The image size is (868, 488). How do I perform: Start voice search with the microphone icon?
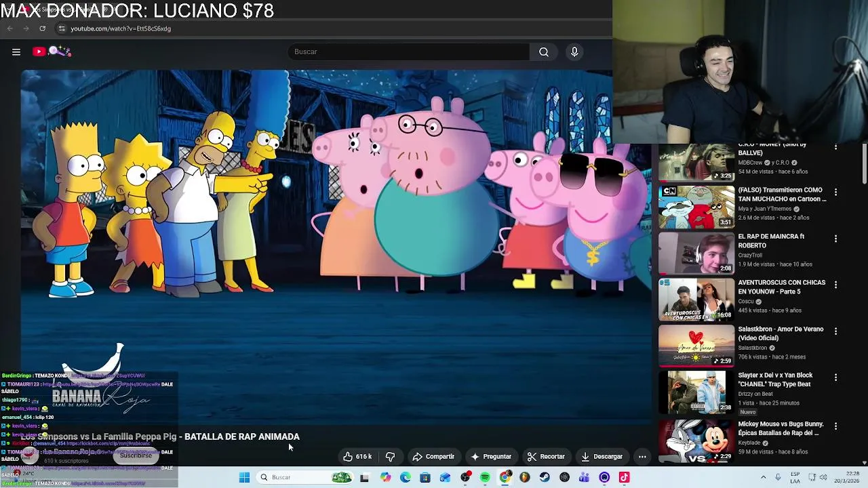(x=574, y=52)
